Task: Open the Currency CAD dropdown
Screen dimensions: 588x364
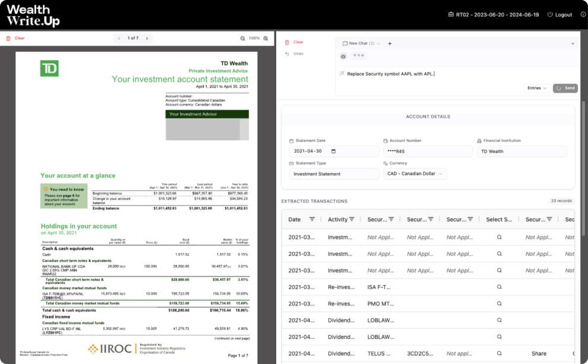Action: 415,174
